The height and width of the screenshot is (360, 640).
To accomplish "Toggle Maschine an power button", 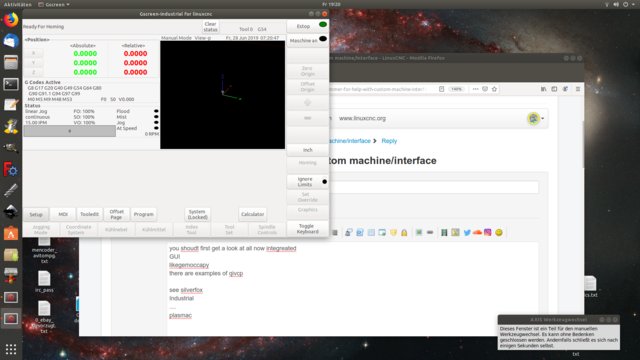I will pyautogui.click(x=307, y=40).
